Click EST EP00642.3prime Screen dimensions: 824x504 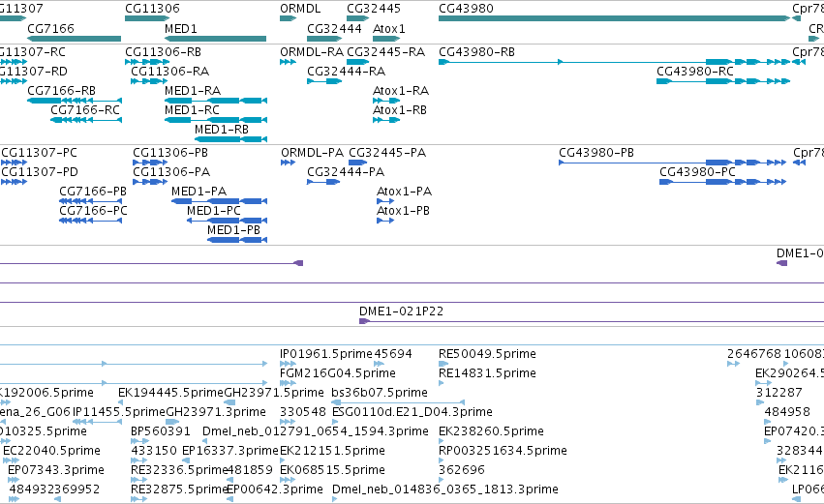274,489
